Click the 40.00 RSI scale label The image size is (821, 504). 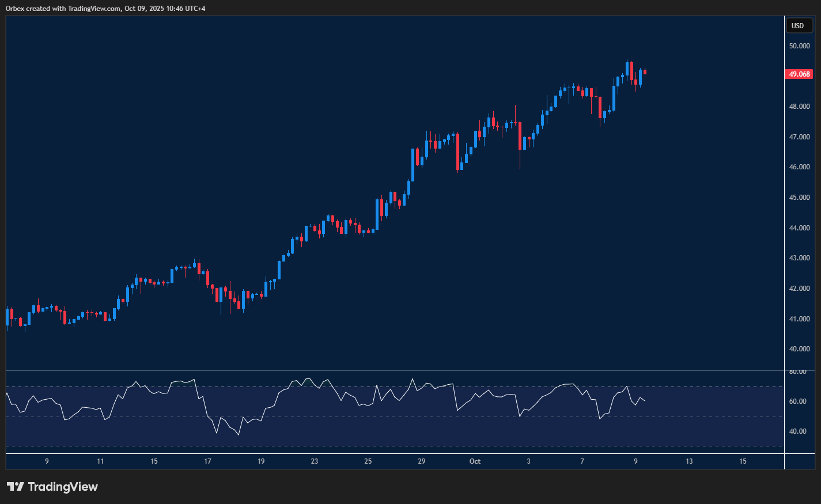pos(797,431)
